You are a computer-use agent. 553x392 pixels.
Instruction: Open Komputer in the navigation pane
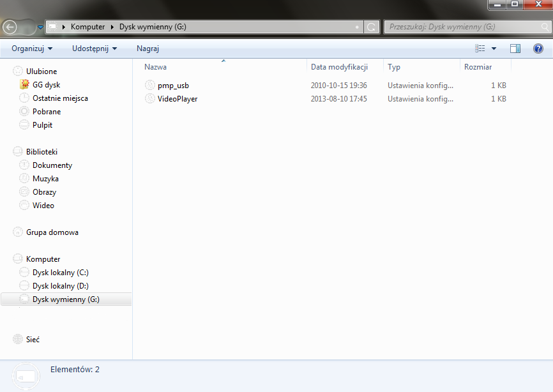(43, 259)
